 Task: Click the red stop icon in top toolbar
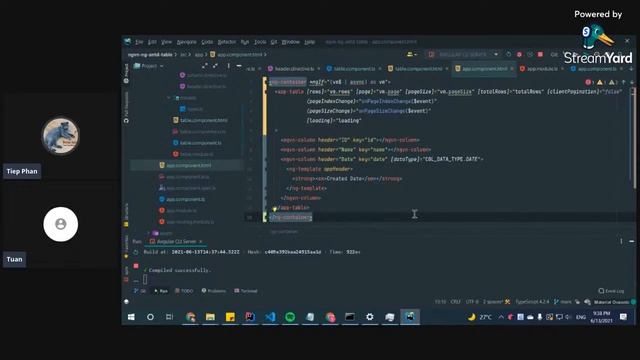(x=540, y=54)
